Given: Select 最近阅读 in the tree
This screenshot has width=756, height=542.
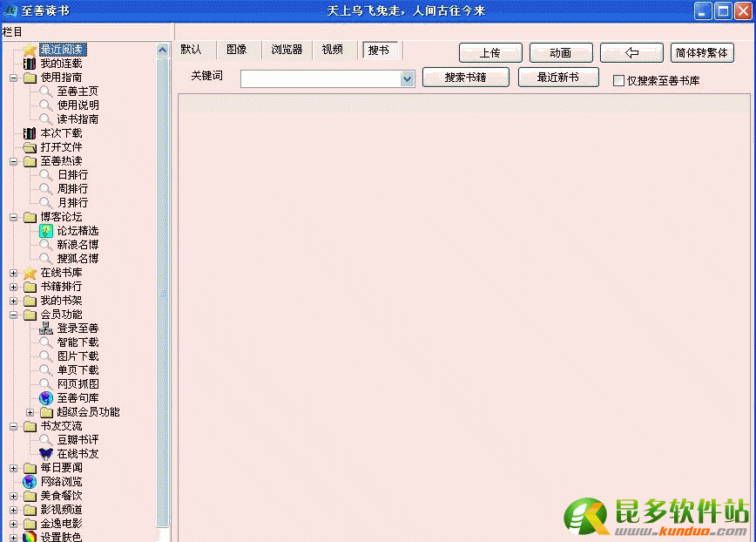Looking at the screenshot, I should point(62,50).
